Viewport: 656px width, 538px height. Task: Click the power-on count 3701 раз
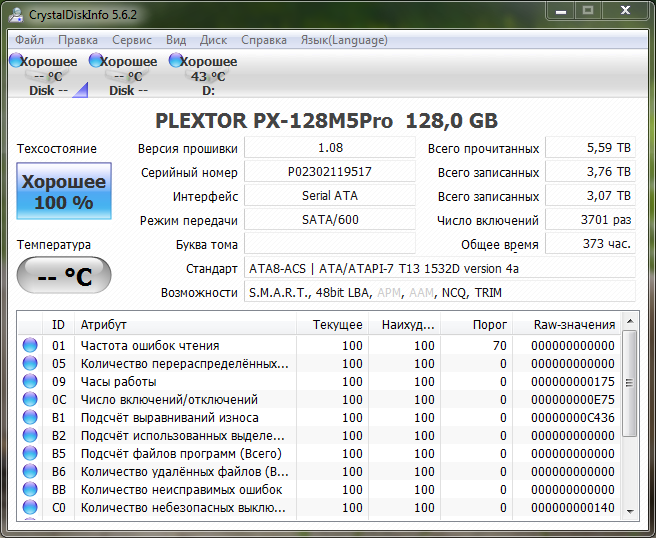click(x=590, y=220)
